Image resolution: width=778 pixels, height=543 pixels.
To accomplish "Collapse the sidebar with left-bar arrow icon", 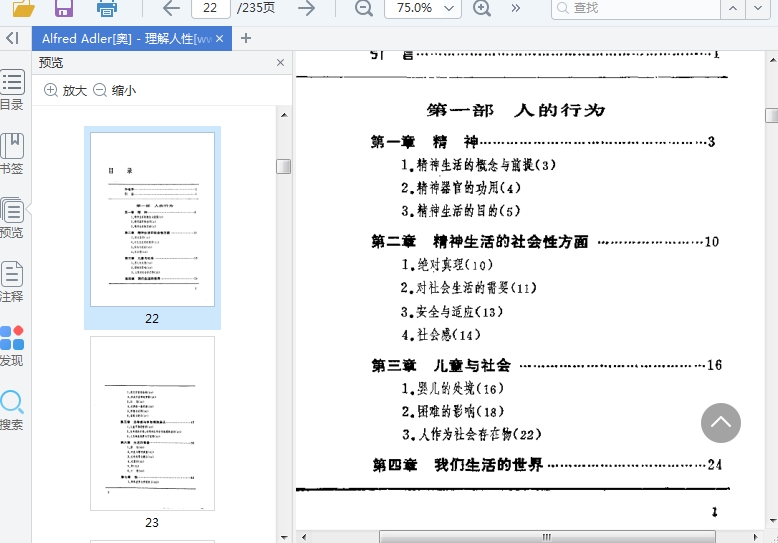I will 12,38.
